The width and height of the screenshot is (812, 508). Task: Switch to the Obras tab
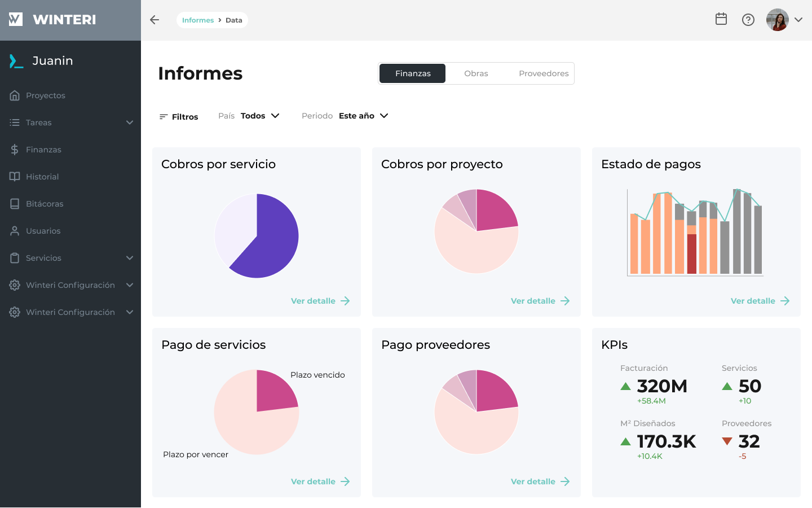476,73
